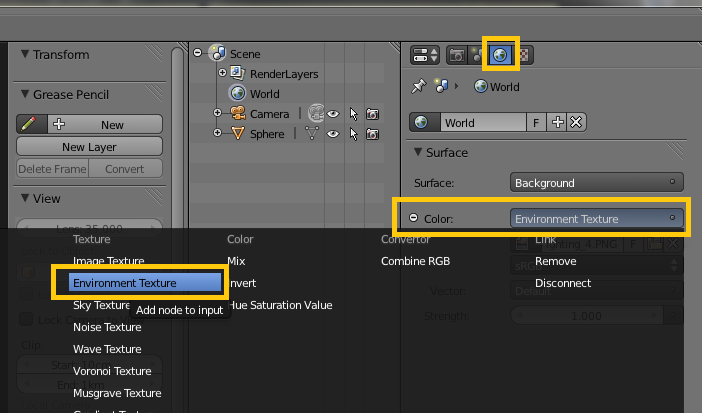This screenshot has height=413, width=702.
Task: Collapse the Grease Pencil panel
Action: click(x=25, y=94)
